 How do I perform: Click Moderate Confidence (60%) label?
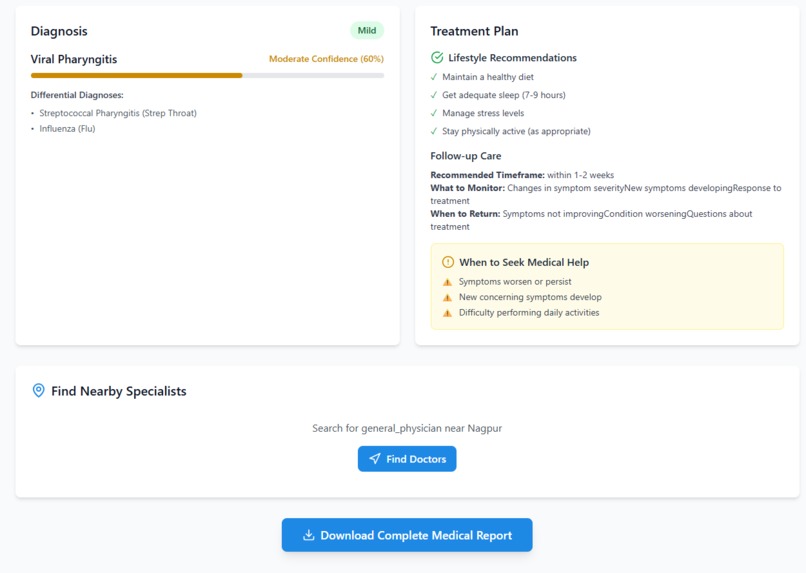pyautogui.click(x=326, y=59)
